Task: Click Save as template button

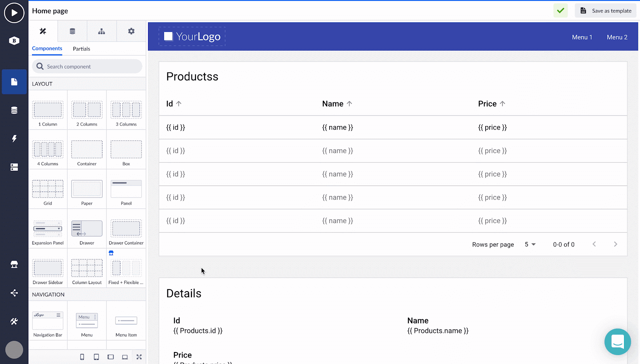Action: [x=606, y=11]
